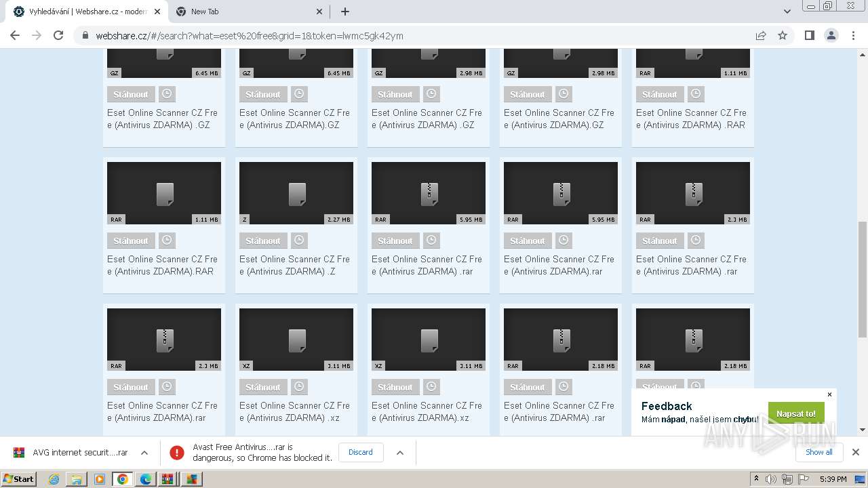Open the Chrome side panel

pos(809,35)
